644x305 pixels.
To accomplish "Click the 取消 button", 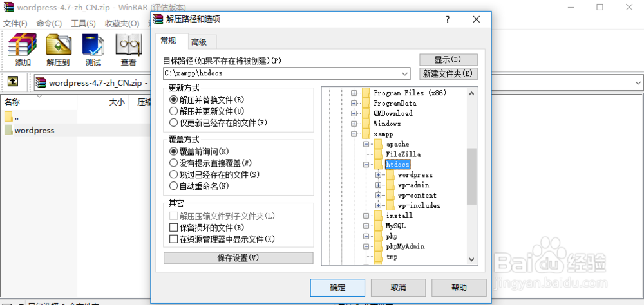I will 399,288.
